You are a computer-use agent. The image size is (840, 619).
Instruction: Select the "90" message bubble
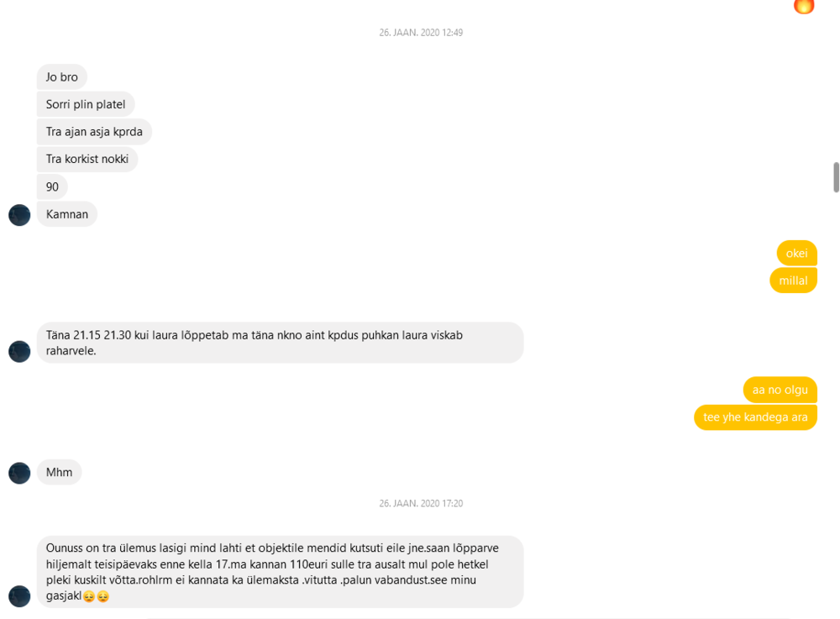52,186
